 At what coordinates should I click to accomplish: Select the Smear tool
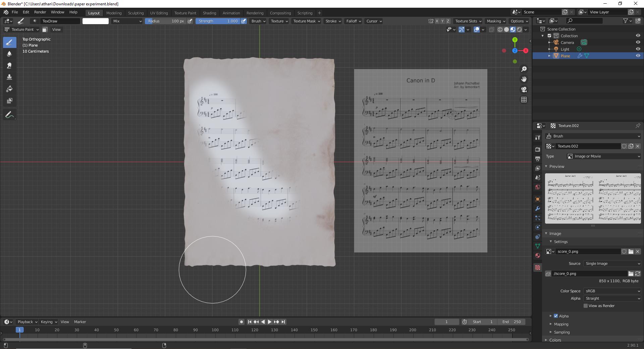9,66
